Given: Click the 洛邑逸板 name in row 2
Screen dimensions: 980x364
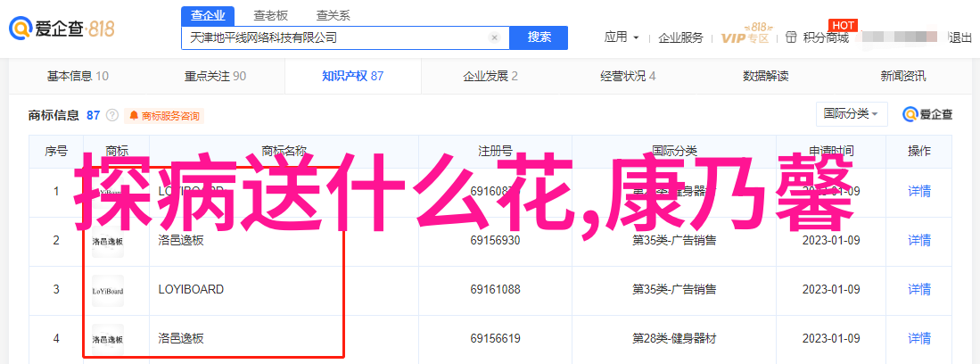Looking at the screenshot, I should pos(181,240).
